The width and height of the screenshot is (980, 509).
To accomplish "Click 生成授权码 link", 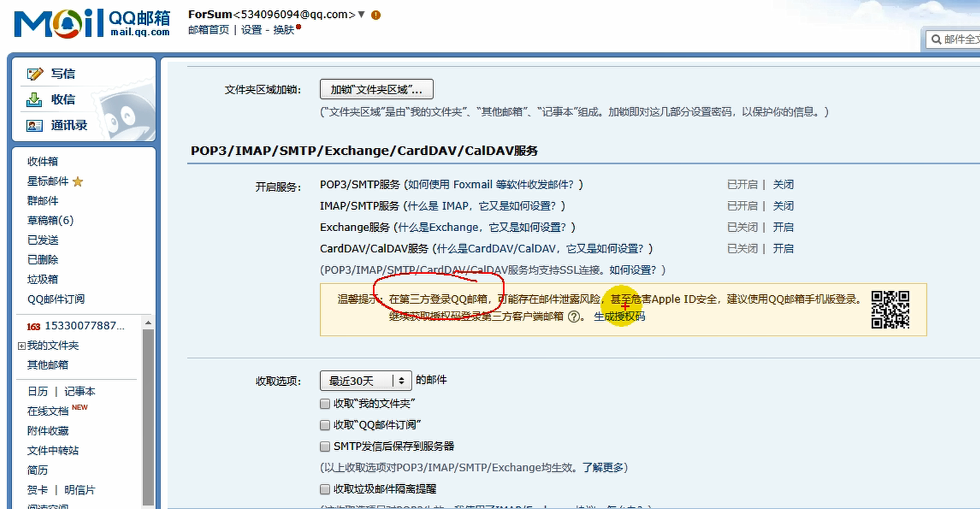I will coord(619,316).
